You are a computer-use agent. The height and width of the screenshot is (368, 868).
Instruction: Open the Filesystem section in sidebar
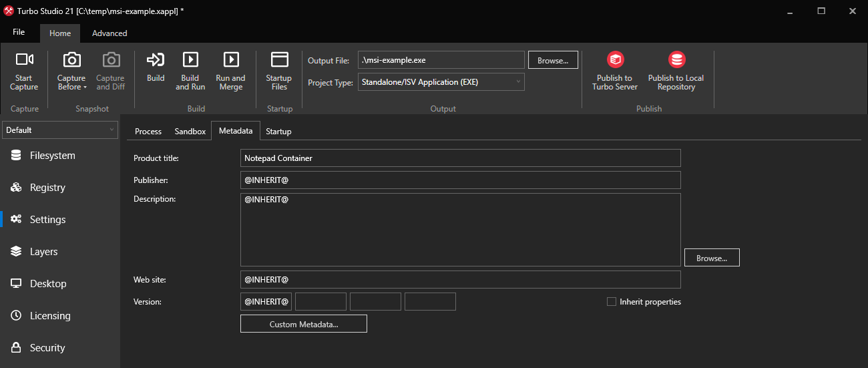(52, 156)
